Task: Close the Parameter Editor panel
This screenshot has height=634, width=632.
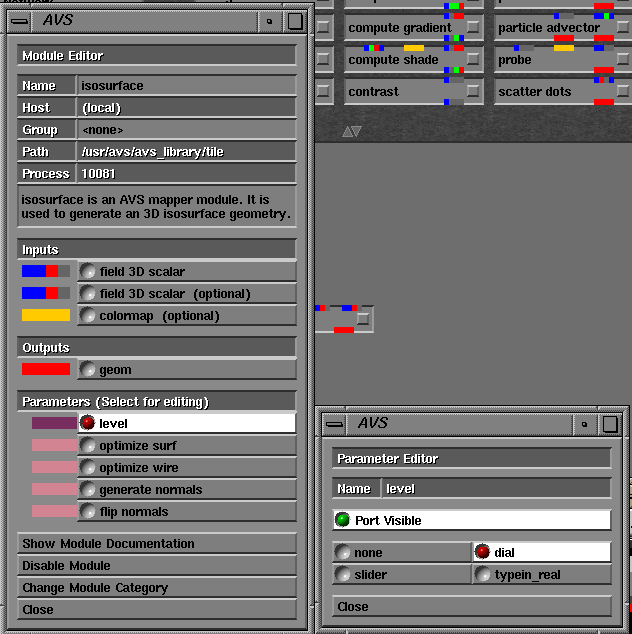Action: (471, 607)
